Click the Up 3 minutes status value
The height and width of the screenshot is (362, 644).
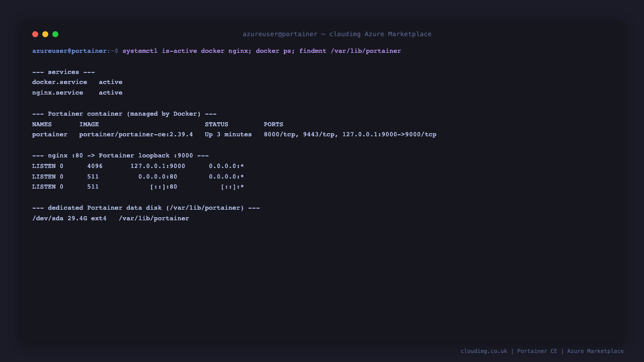(x=228, y=135)
